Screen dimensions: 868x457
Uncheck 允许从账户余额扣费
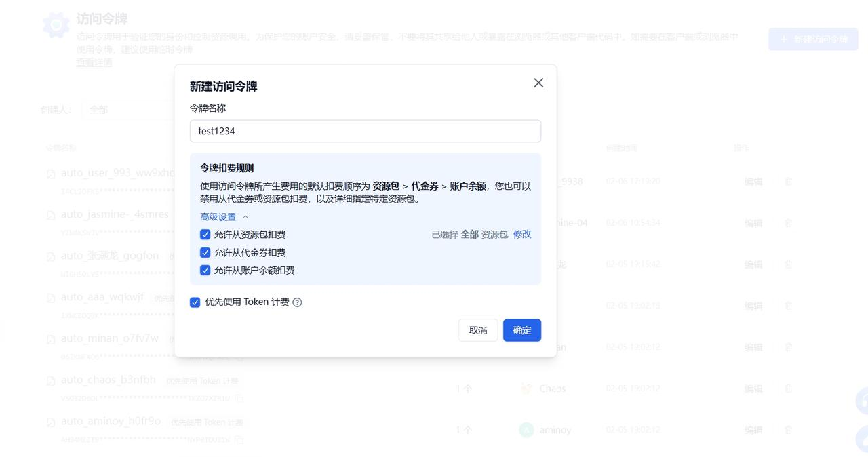(205, 270)
